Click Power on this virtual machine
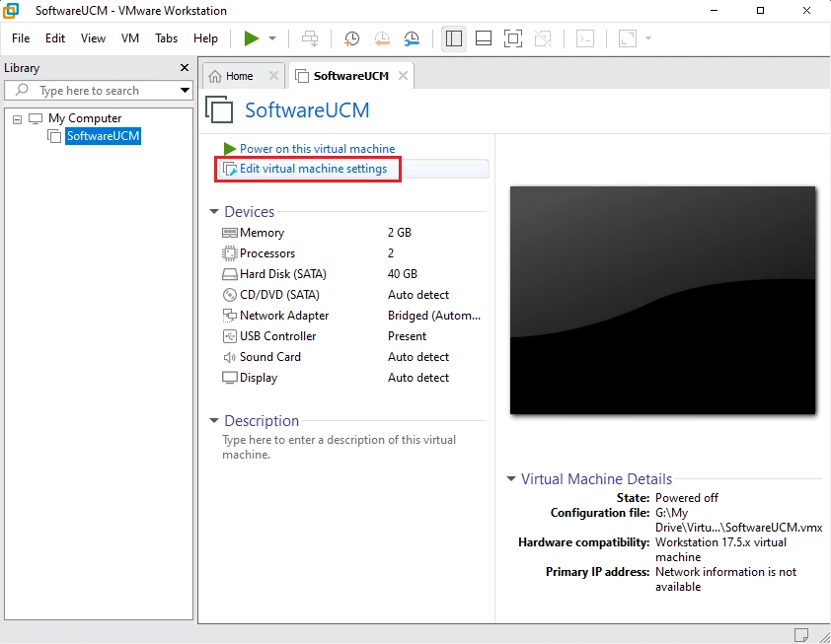Viewport: 831px width, 644px height. click(x=317, y=149)
